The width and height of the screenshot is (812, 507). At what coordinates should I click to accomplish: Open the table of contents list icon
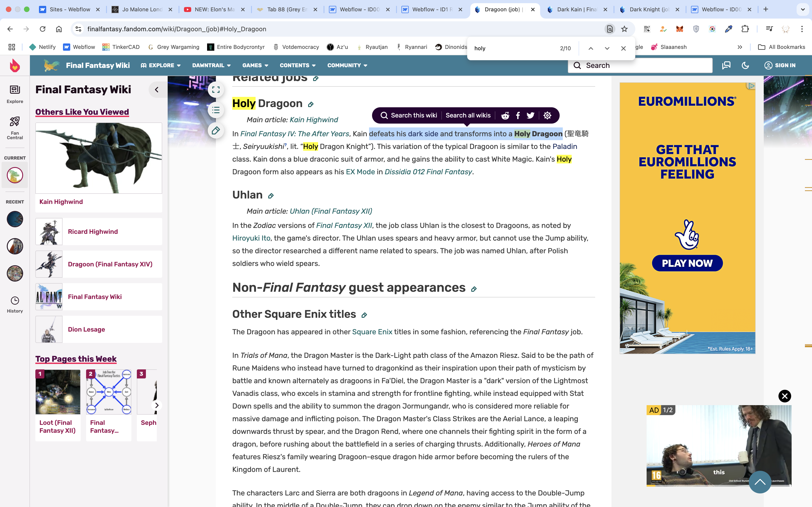[216, 110]
